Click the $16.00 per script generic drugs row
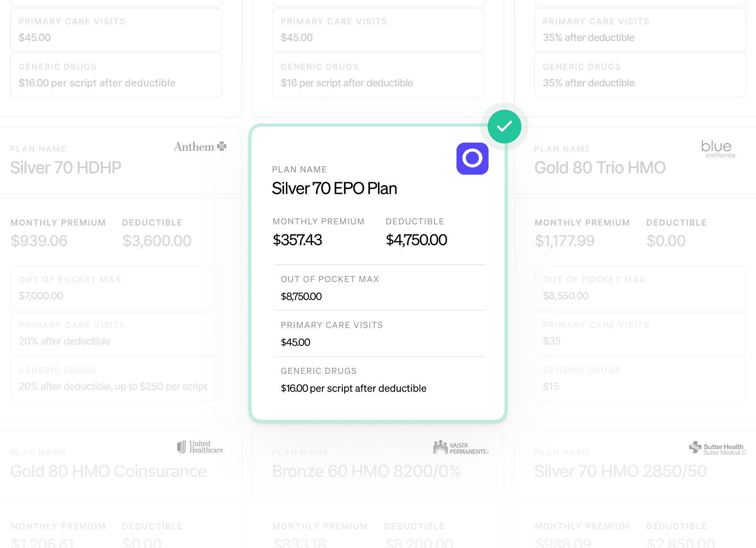756x548 pixels. [378, 380]
